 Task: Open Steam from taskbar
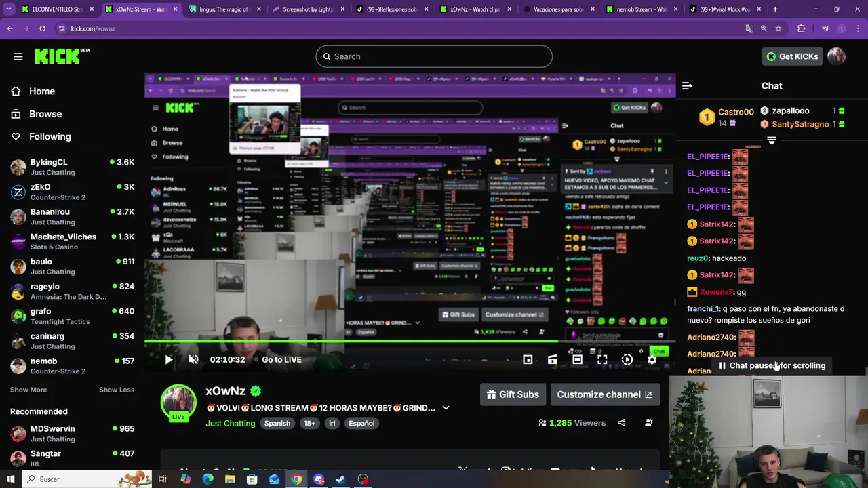341,479
